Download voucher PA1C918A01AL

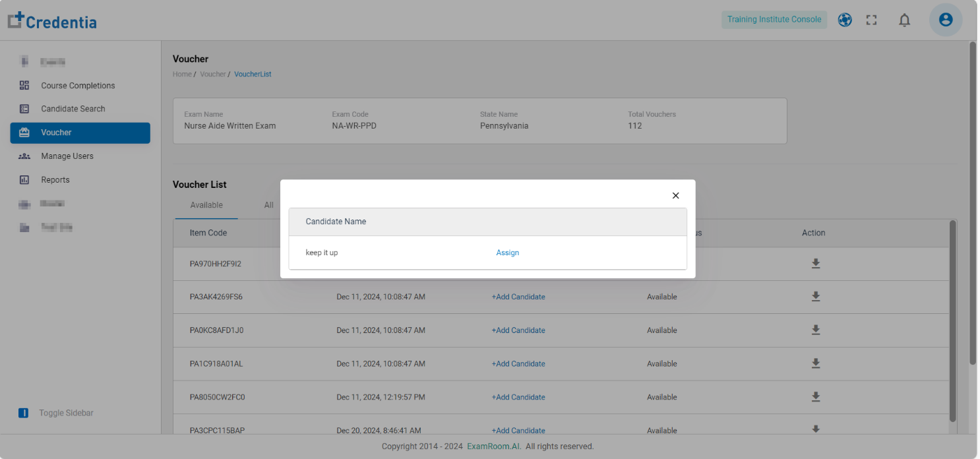pyautogui.click(x=816, y=363)
